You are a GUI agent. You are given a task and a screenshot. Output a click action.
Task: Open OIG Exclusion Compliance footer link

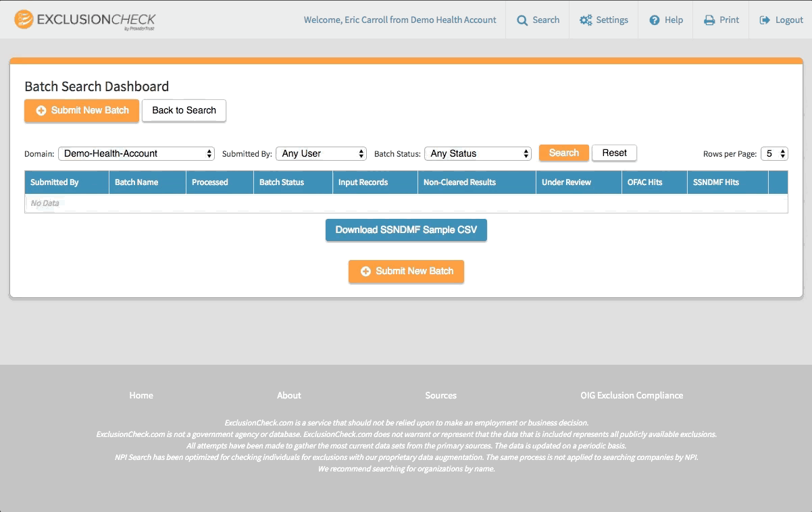tap(632, 396)
